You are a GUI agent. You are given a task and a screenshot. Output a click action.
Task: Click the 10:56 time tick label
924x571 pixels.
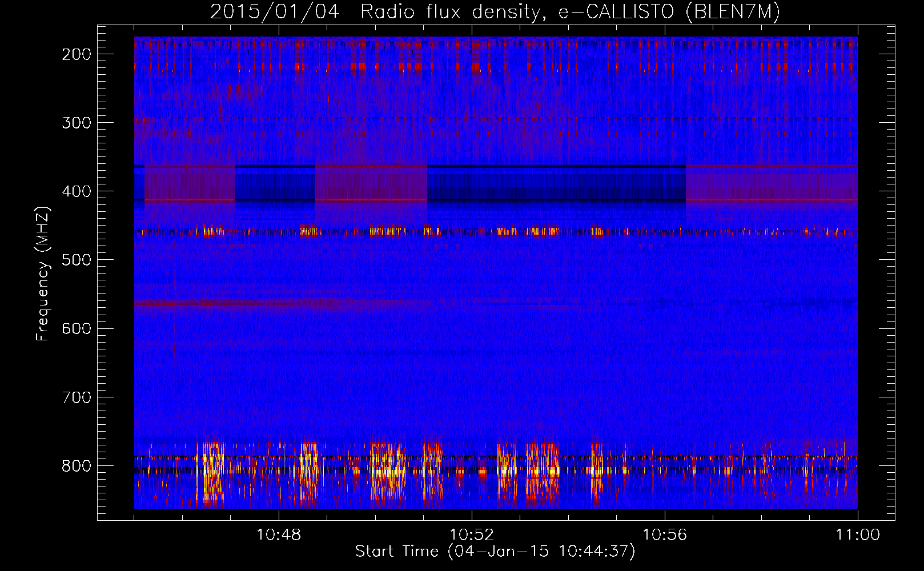point(665,535)
